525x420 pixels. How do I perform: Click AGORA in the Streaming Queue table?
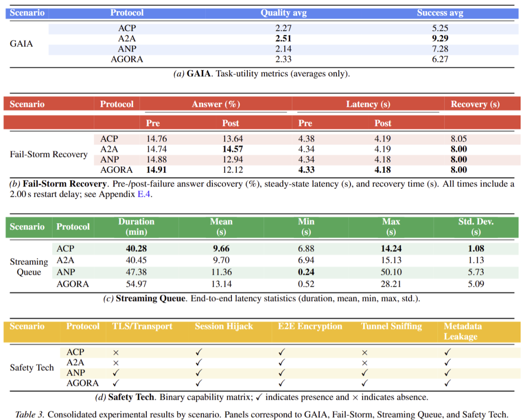point(72,284)
